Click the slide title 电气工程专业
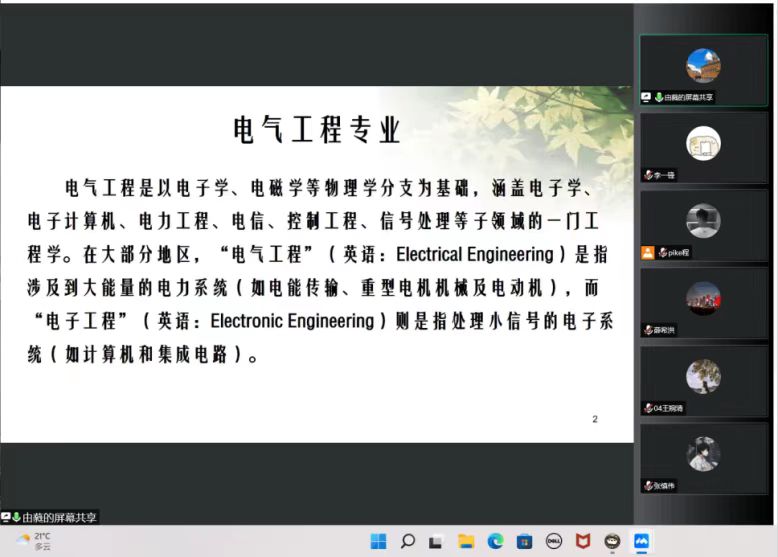778x557 pixels. pyautogui.click(x=317, y=129)
